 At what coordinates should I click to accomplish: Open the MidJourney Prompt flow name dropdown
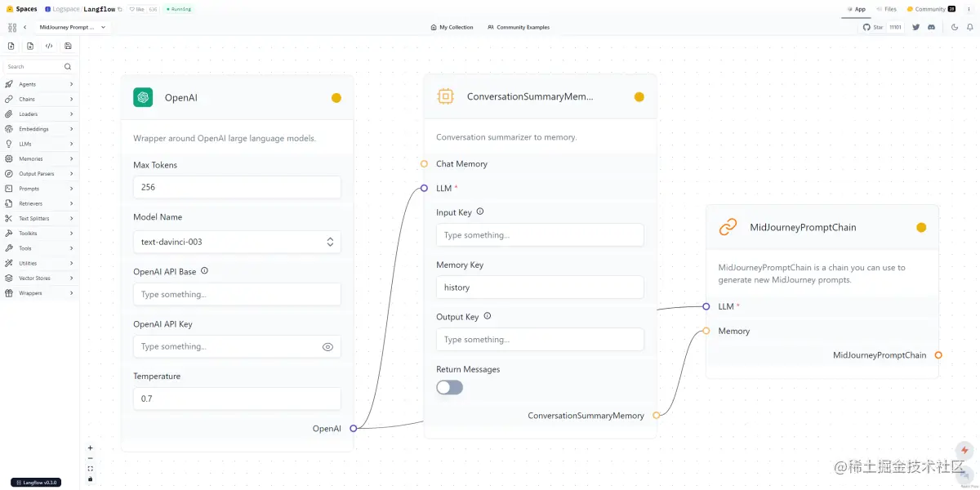pyautogui.click(x=73, y=27)
